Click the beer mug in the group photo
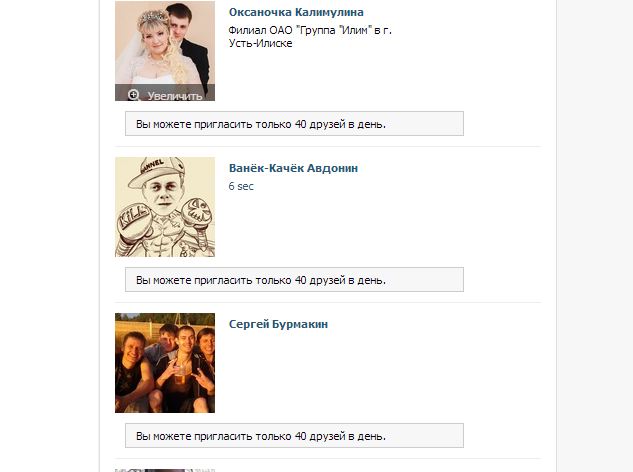 180,376
